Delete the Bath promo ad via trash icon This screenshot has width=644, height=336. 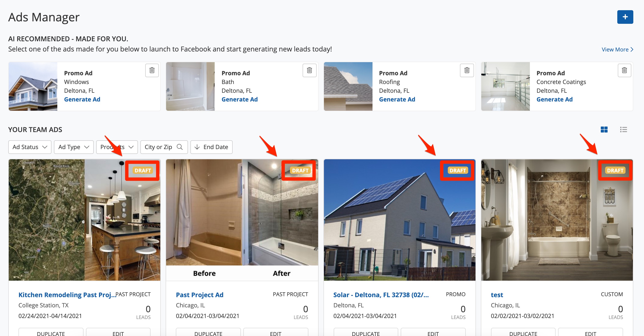(x=309, y=70)
